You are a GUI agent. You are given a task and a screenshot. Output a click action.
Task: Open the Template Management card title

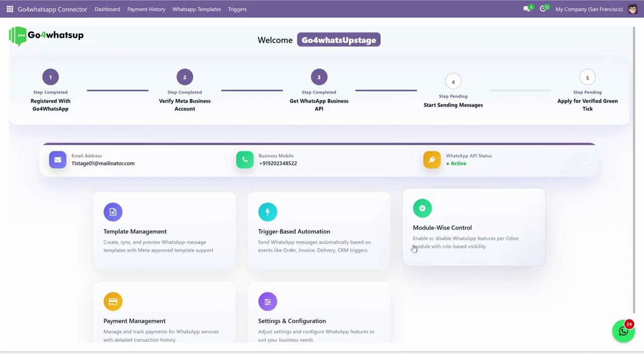(x=135, y=231)
